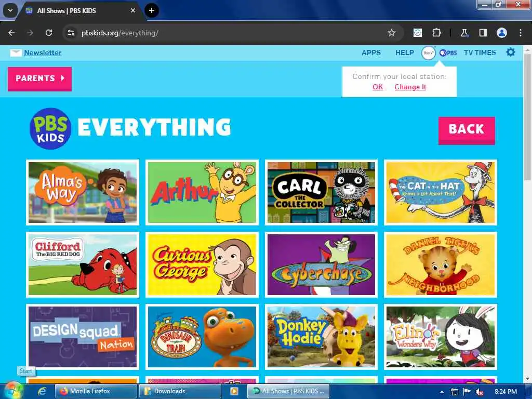Viewport: 532px width, 399px height.
Task: Click the Action Center flag icon
Action: coord(467,392)
